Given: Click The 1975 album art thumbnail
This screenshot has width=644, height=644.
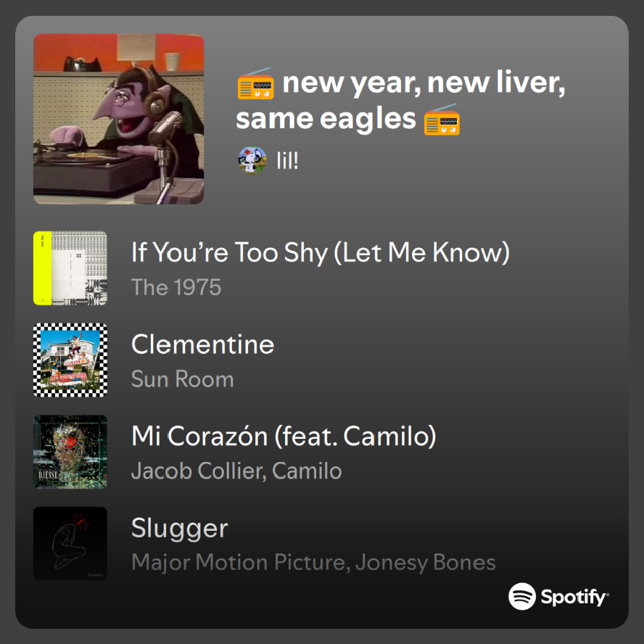Looking at the screenshot, I should (70, 268).
